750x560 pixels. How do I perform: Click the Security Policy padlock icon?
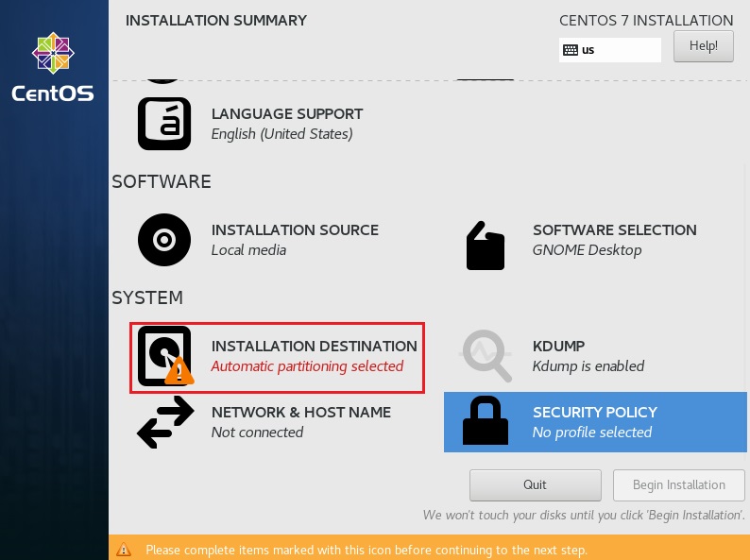tap(486, 421)
